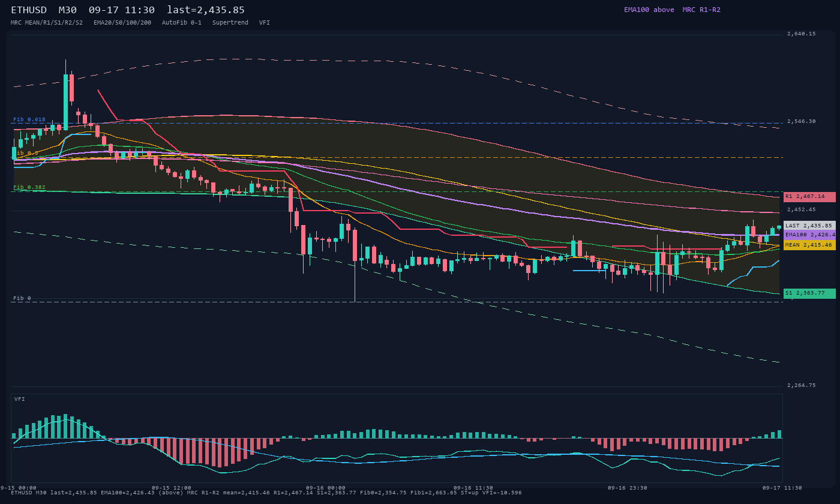Select the Fib 0.5 level label
The width and height of the screenshot is (840, 504).
coord(26,153)
